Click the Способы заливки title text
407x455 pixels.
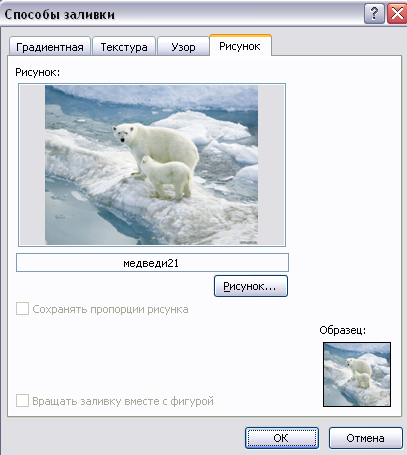(60, 15)
